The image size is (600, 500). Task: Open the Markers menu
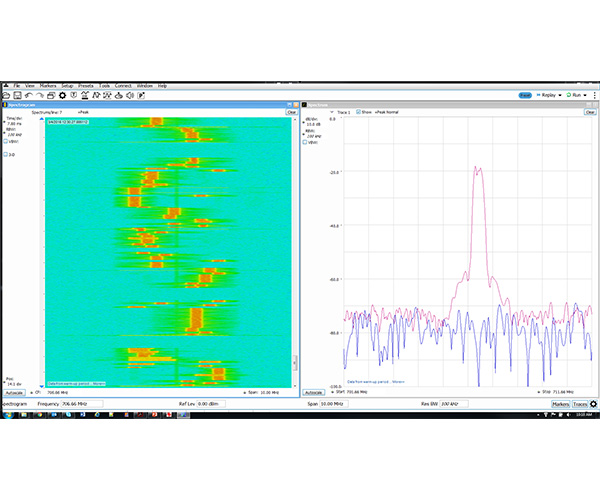[x=47, y=86]
